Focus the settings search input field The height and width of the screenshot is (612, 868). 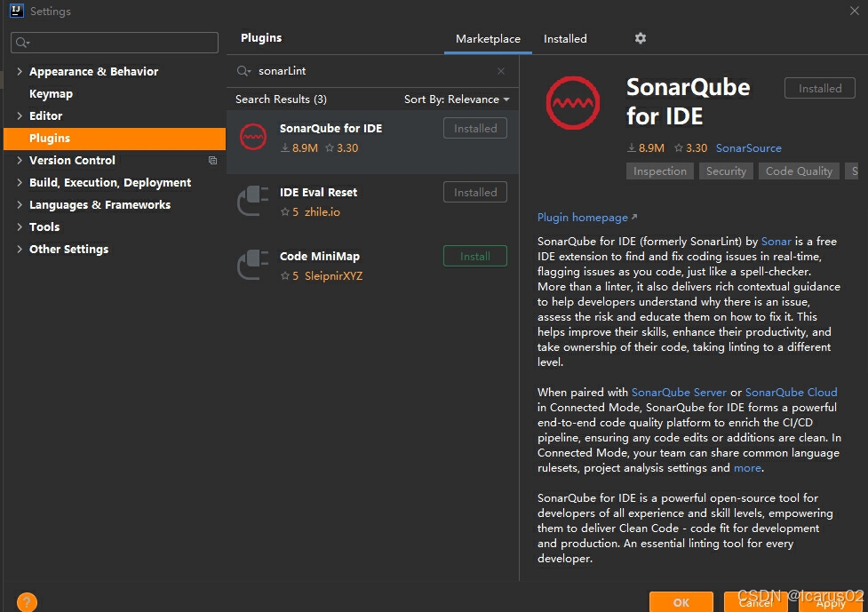115,43
